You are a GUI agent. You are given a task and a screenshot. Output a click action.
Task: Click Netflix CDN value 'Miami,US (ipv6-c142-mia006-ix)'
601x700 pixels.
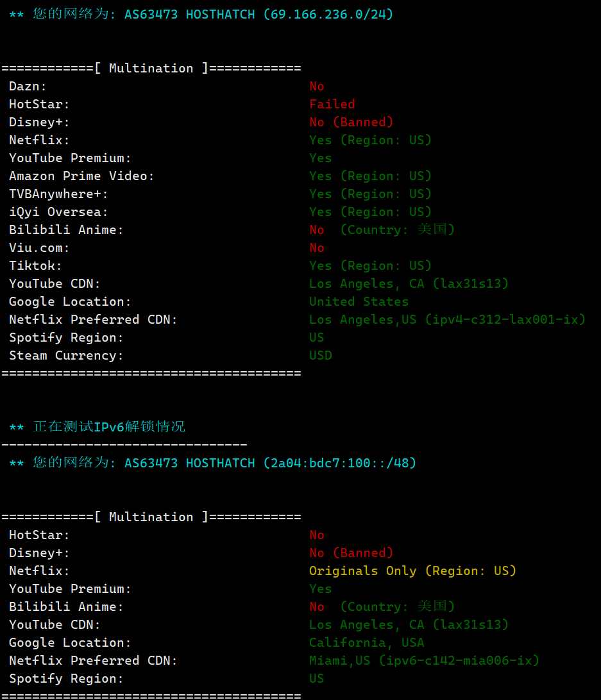(x=424, y=660)
